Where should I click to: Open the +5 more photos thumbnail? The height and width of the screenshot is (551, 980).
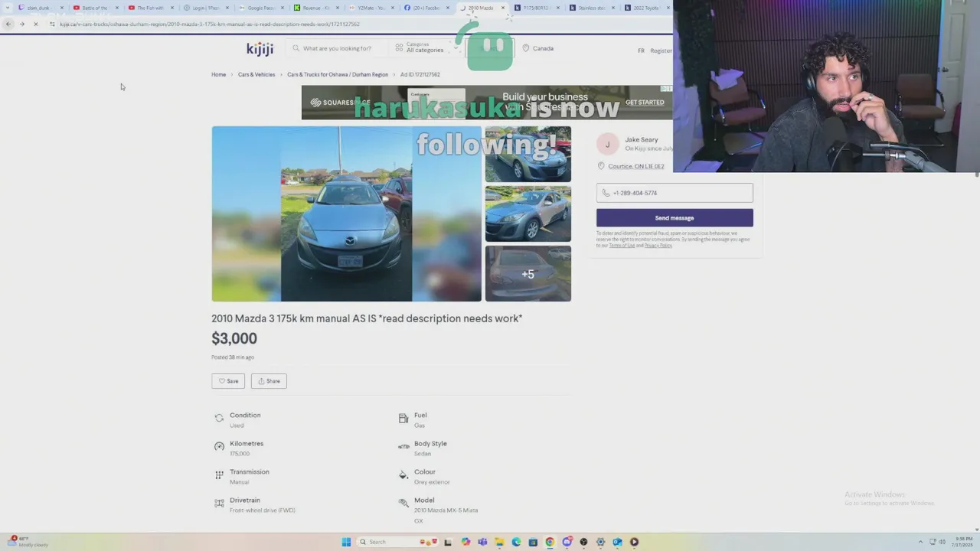point(528,273)
